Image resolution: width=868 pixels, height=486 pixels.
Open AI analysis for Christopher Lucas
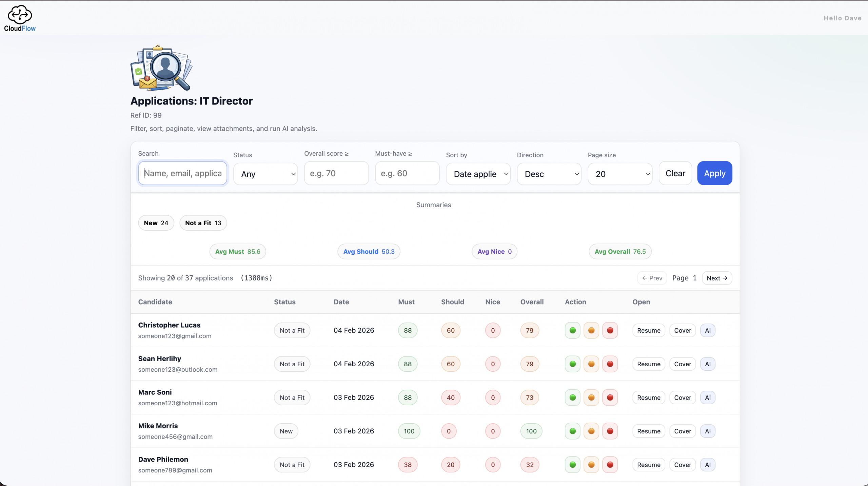click(x=708, y=330)
